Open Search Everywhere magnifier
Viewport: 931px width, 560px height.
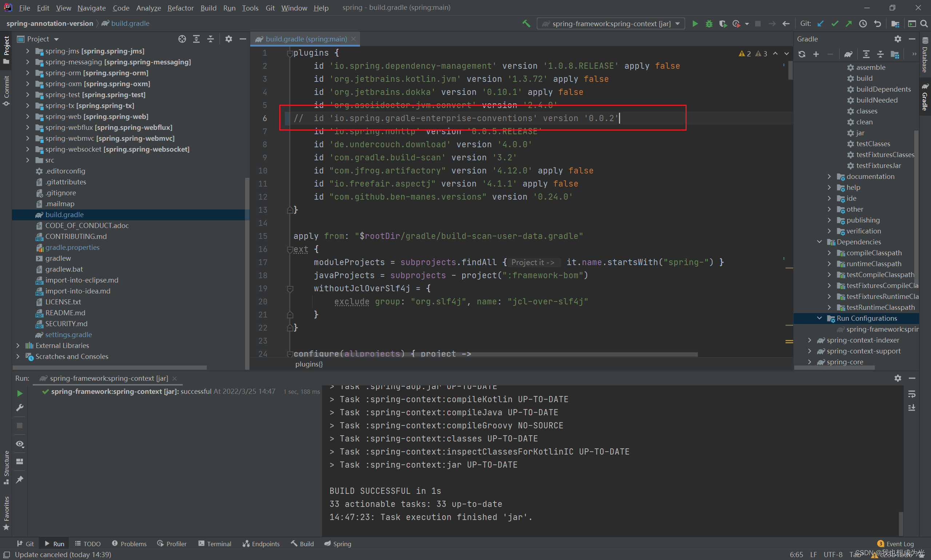924,24
